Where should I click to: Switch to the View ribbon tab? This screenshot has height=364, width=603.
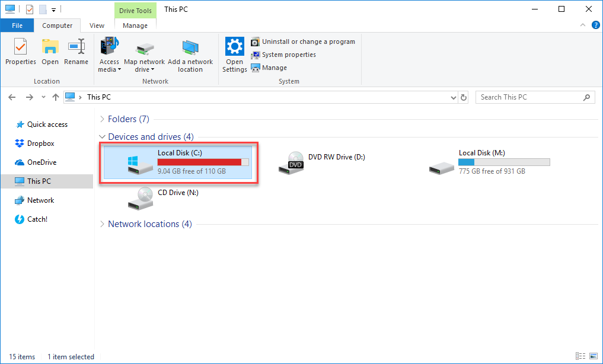pyautogui.click(x=97, y=25)
